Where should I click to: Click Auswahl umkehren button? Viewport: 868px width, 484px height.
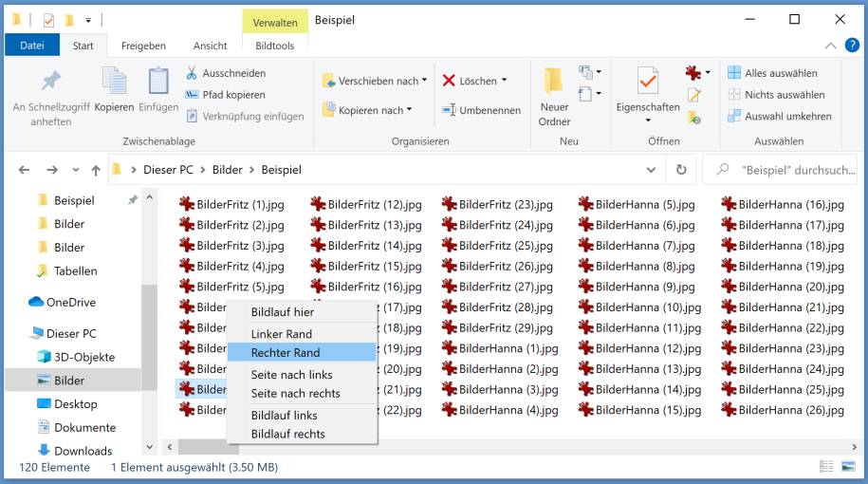(780, 116)
